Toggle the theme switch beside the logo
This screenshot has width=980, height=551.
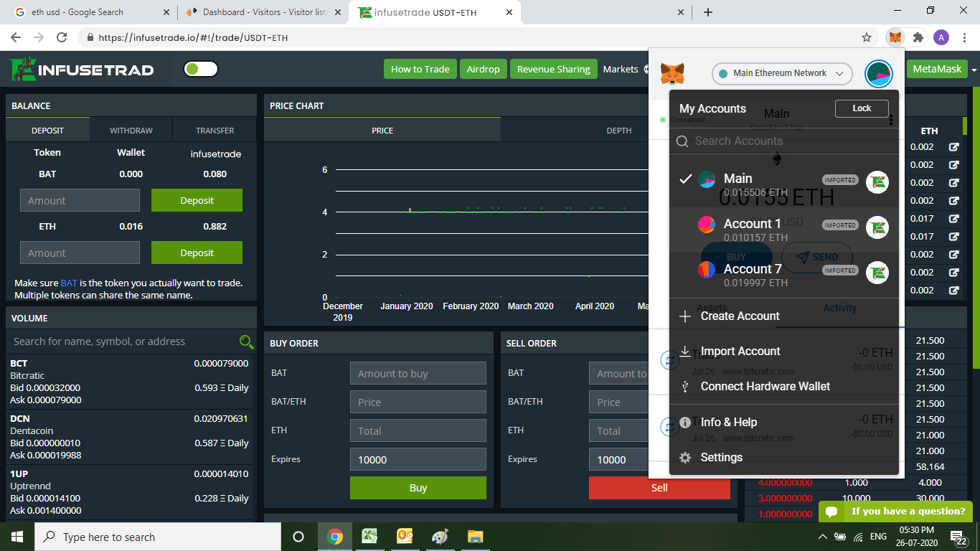click(x=201, y=69)
